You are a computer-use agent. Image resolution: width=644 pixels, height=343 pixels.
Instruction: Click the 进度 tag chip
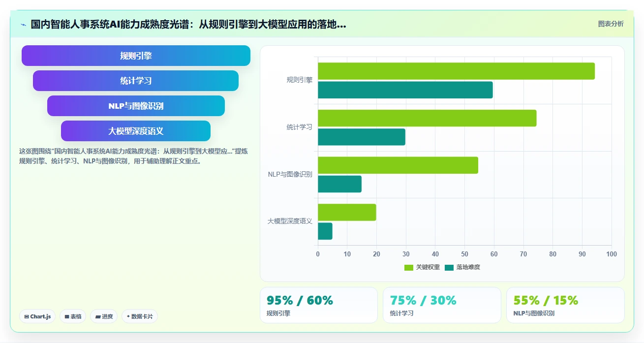[x=104, y=316]
